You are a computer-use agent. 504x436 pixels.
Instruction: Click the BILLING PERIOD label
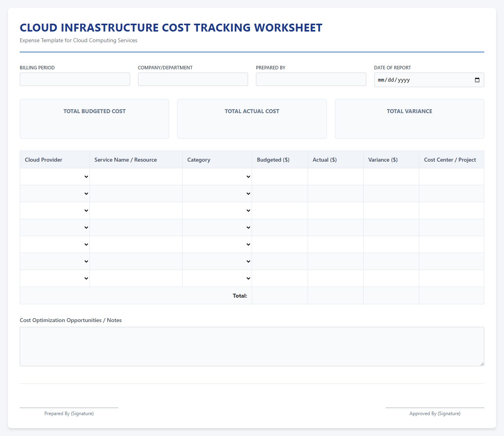pyautogui.click(x=37, y=68)
